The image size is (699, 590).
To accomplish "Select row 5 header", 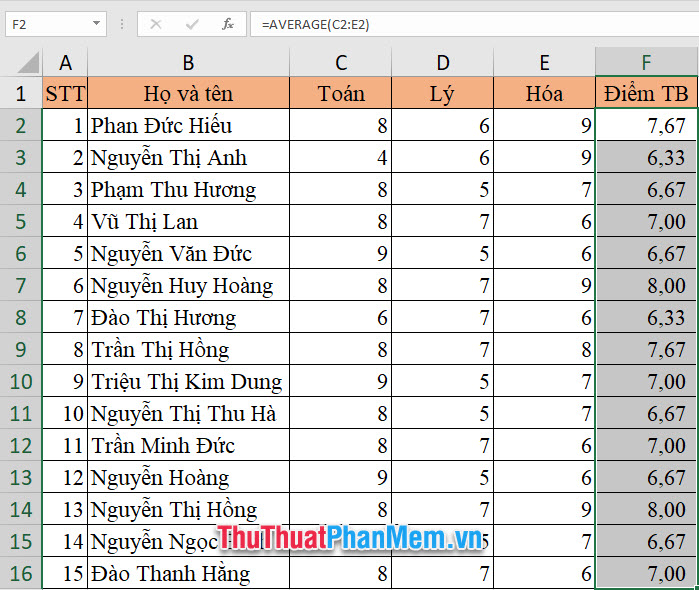I will point(21,221).
